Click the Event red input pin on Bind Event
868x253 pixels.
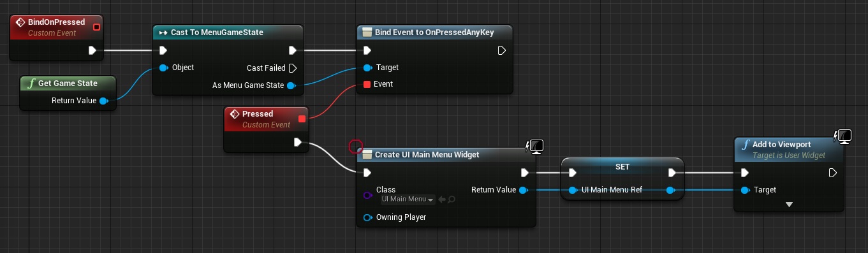pos(367,84)
